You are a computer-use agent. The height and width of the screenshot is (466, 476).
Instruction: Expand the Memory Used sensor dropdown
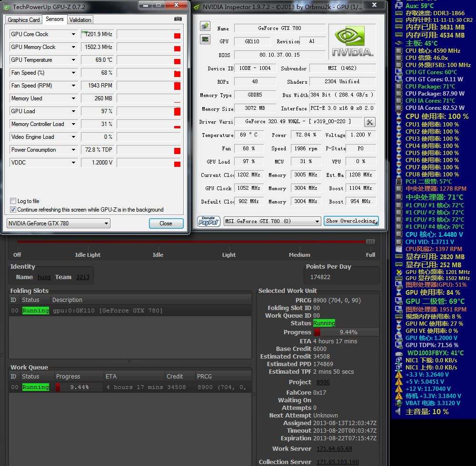point(73,98)
